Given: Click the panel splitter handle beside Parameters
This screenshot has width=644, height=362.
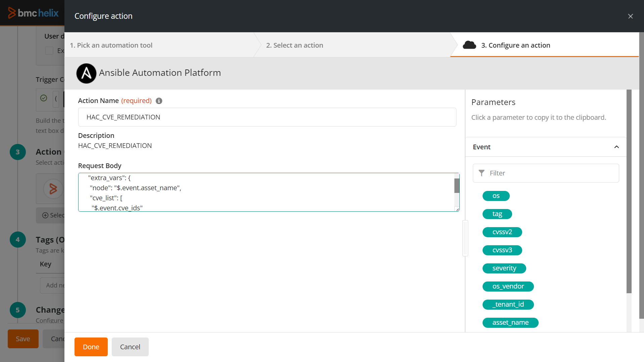Looking at the screenshot, I should coord(465,238).
